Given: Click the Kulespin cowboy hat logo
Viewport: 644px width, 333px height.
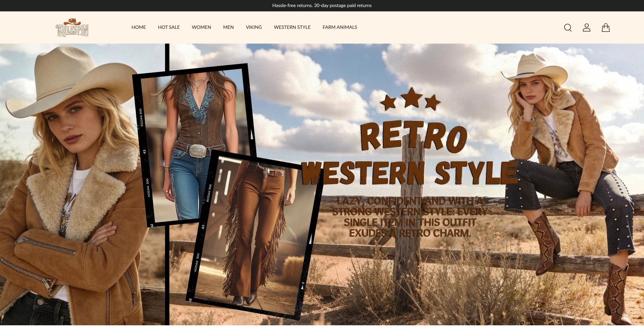Looking at the screenshot, I should [72, 27].
